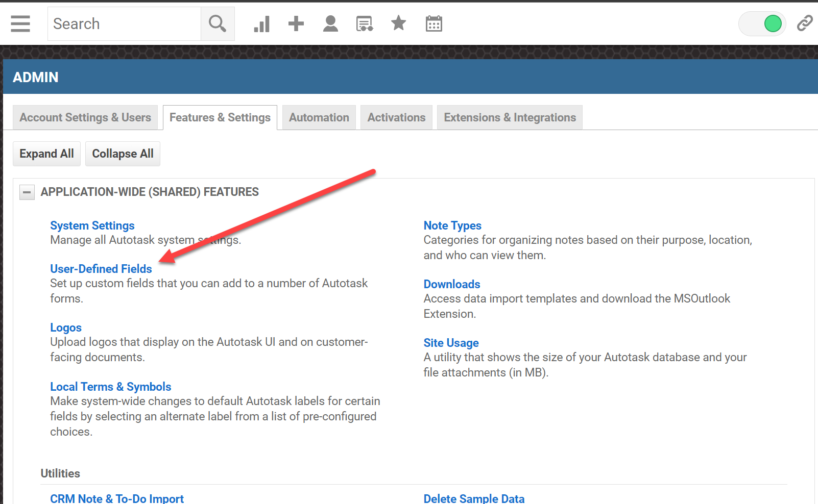
Task: Open the hamburger main menu
Action: pyautogui.click(x=20, y=23)
